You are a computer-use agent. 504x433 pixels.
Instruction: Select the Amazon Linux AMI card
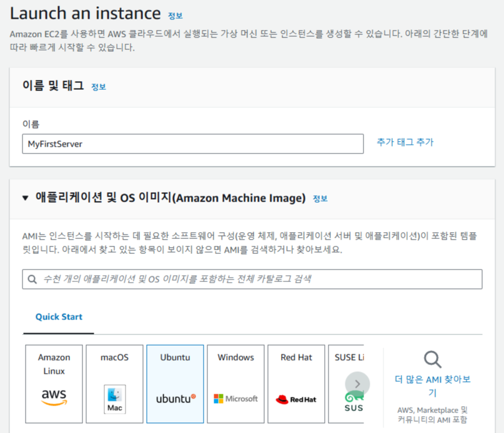(54, 384)
